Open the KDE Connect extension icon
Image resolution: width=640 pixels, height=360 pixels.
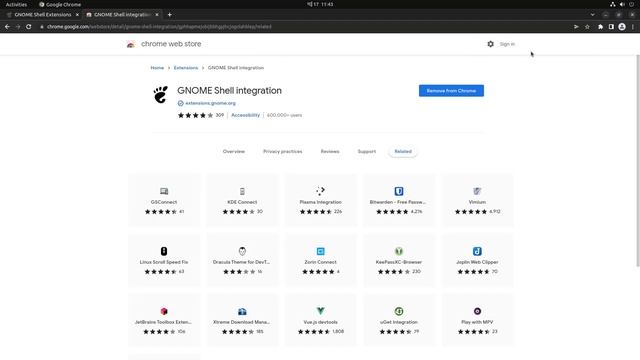click(x=242, y=191)
